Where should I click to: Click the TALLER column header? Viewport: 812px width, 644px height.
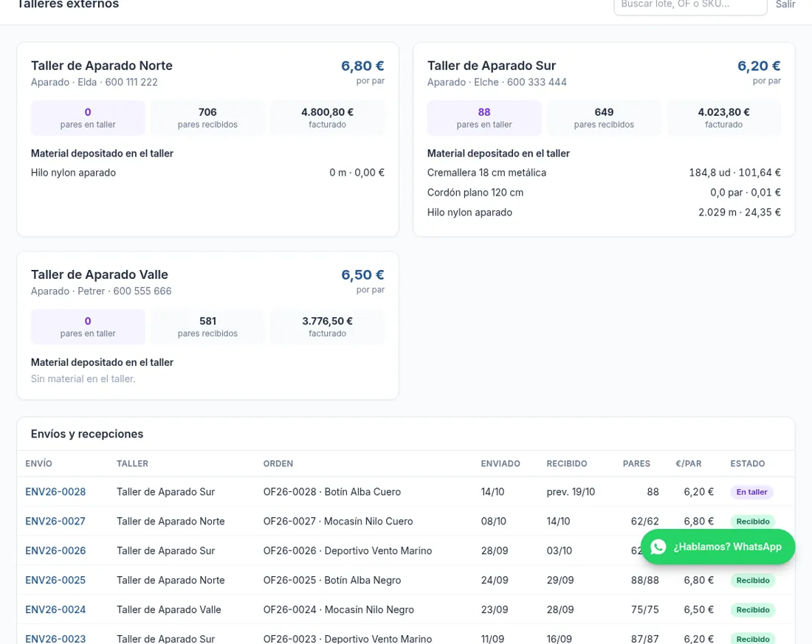tap(132, 463)
